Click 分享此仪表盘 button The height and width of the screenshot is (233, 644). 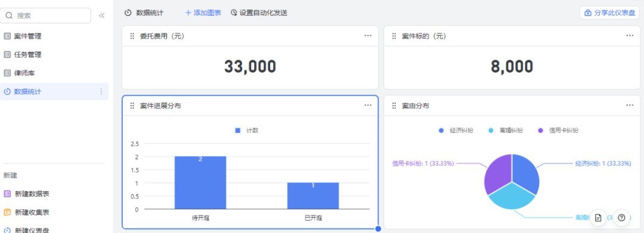click(x=609, y=13)
